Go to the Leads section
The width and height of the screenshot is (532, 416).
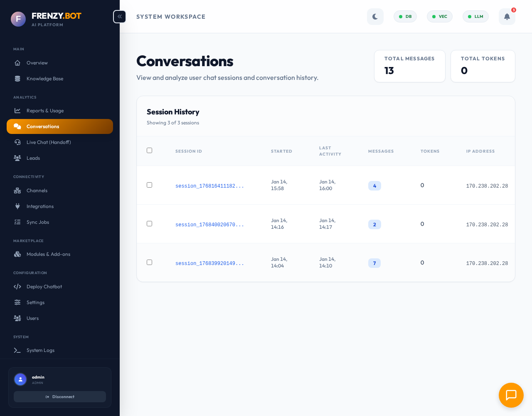[34, 158]
